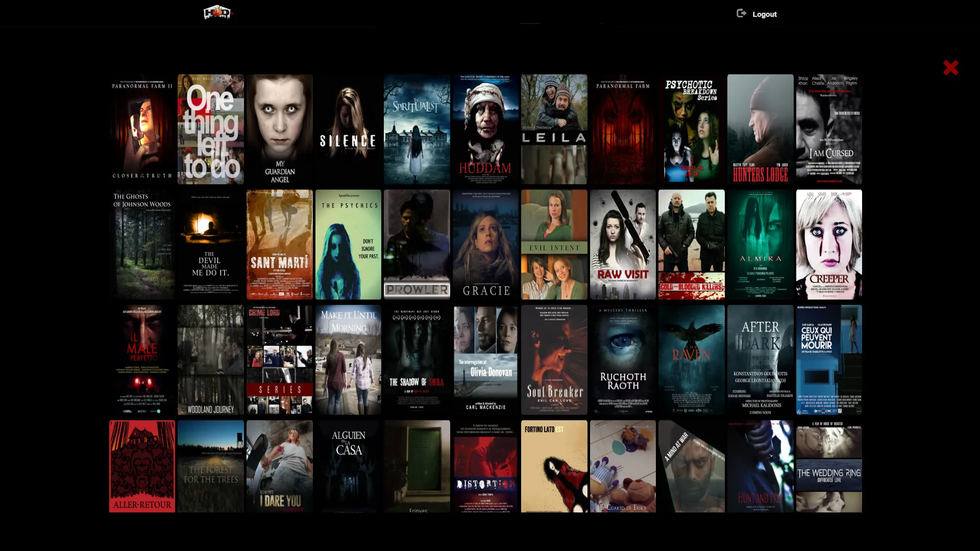
Task: Open the After Dark poster
Action: [761, 360]
